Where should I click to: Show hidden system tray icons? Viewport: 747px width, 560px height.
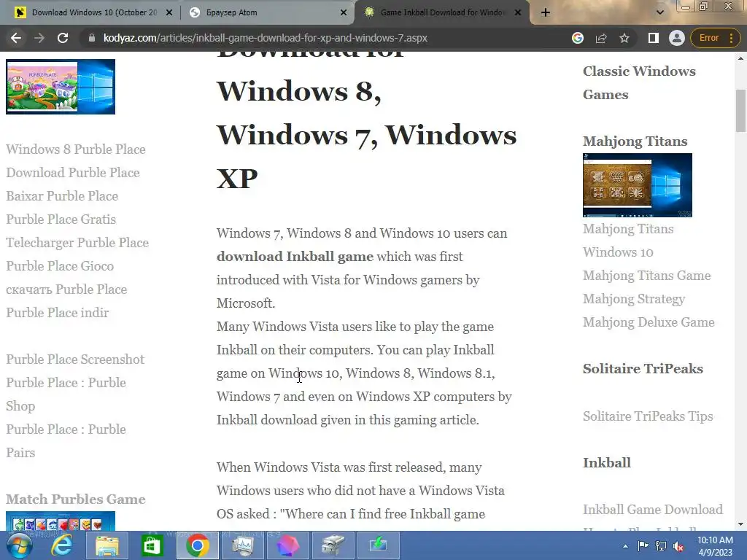[x=625, y=546]
